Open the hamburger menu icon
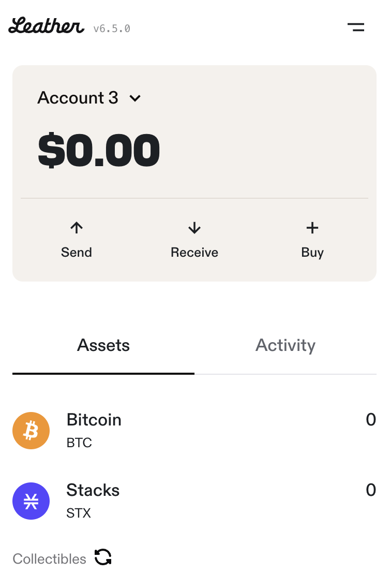This screenshot has width=390, height=588. click(355, 27)
